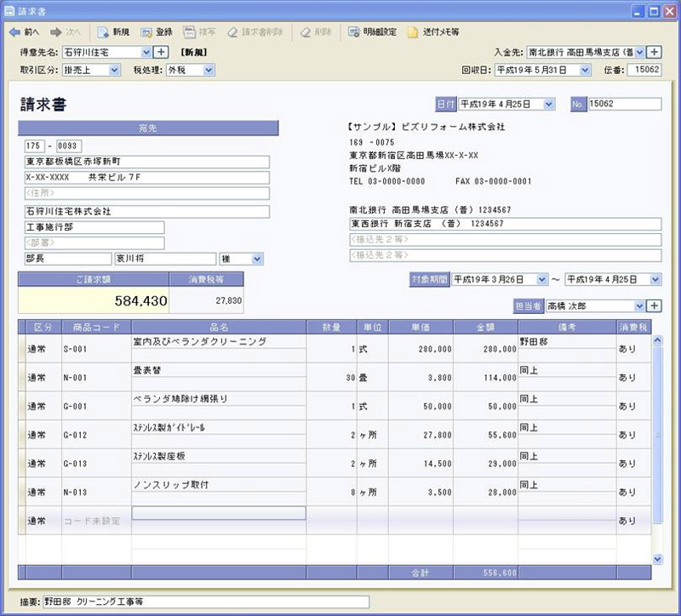Screen dimensions: 681x616
Task: Click the 前へ (previous) arrow icon
Action: tap(14, 32)
